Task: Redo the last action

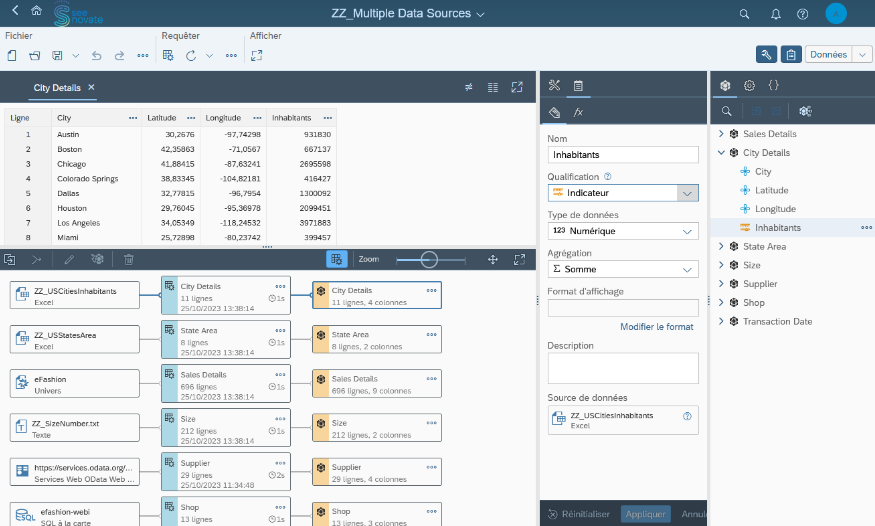Action: pos(119,55)
